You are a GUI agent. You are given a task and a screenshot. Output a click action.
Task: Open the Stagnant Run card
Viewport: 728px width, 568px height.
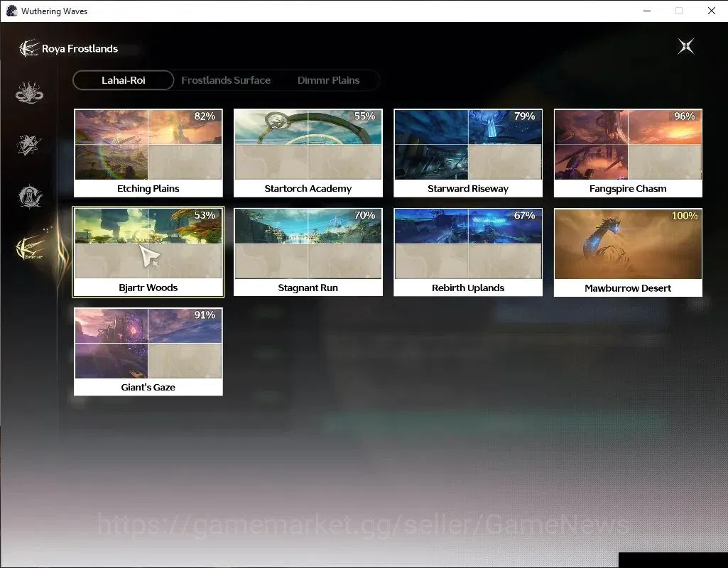308,252
